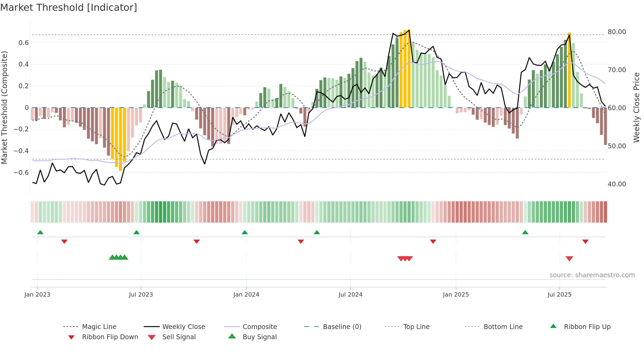Screen dimensions: 644x362
Task: Click the −0.4 composite axis label
Action: [21, 151]
